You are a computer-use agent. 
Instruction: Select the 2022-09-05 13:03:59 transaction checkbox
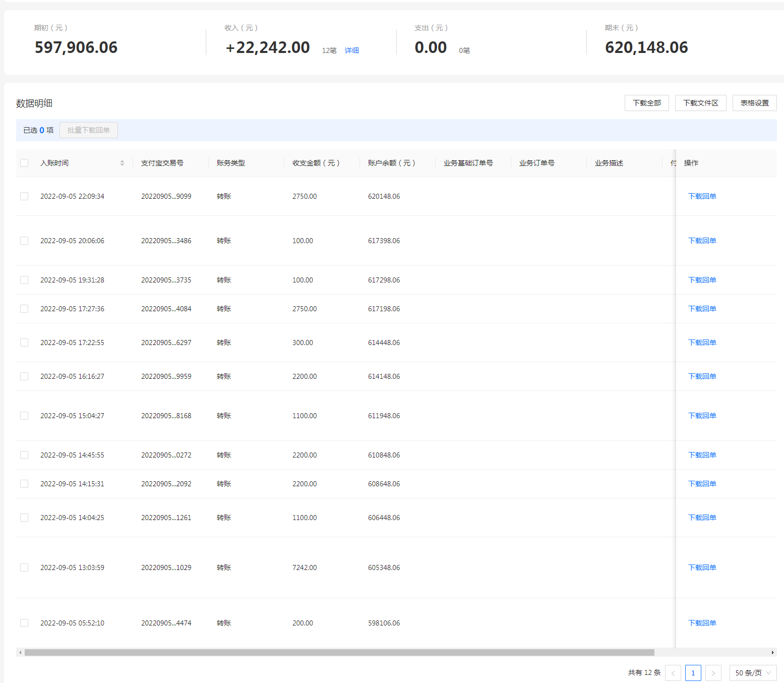click(24, 567)
